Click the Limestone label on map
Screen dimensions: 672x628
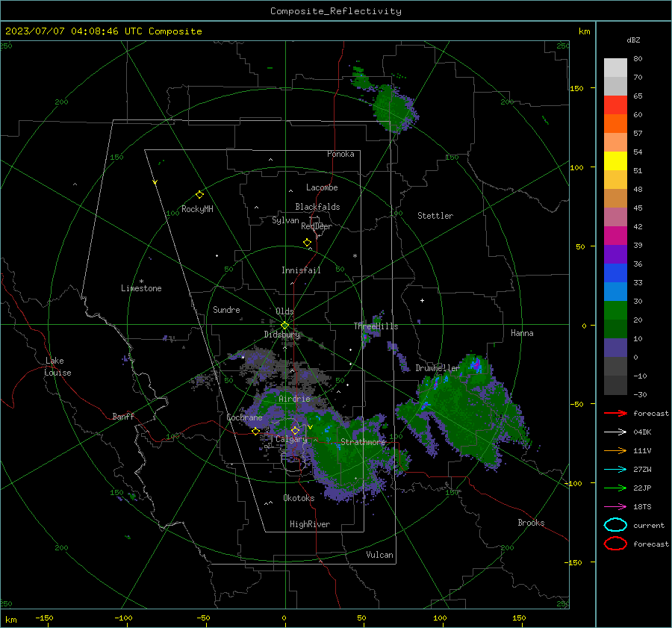click(x=141, y=288)
